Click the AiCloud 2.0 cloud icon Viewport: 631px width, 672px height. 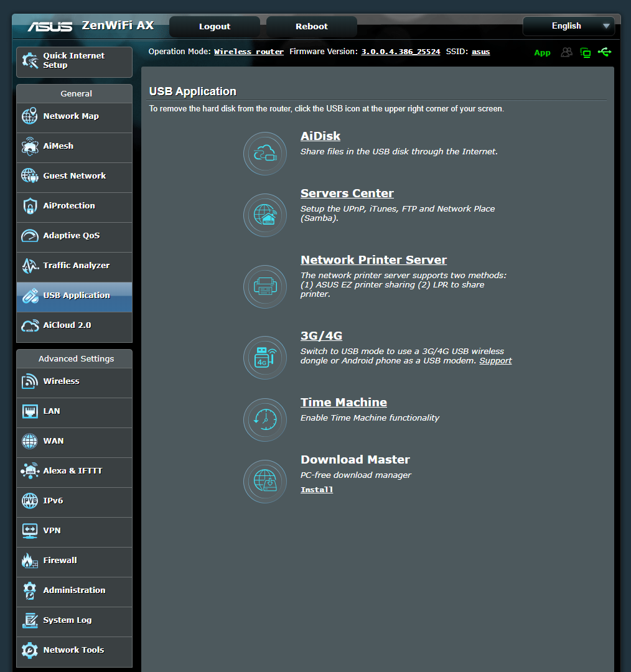[x=30, y=325]
